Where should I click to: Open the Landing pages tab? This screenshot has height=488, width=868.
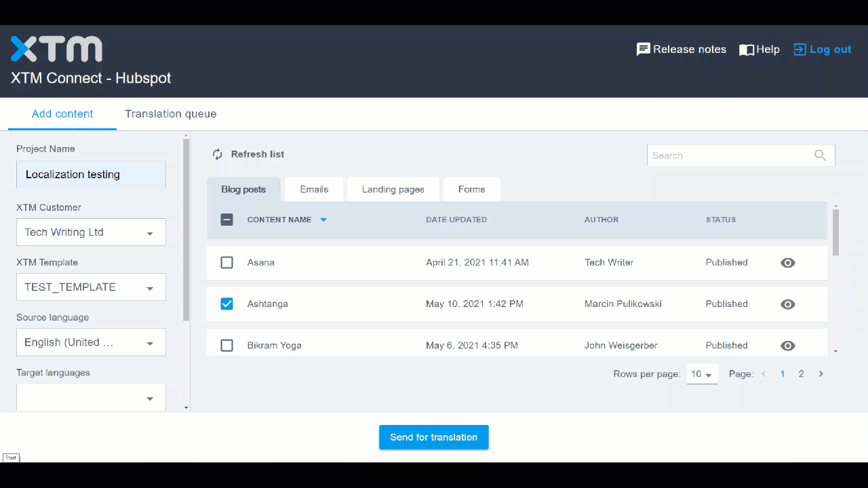pyautogui.click(x=393, y=189)
